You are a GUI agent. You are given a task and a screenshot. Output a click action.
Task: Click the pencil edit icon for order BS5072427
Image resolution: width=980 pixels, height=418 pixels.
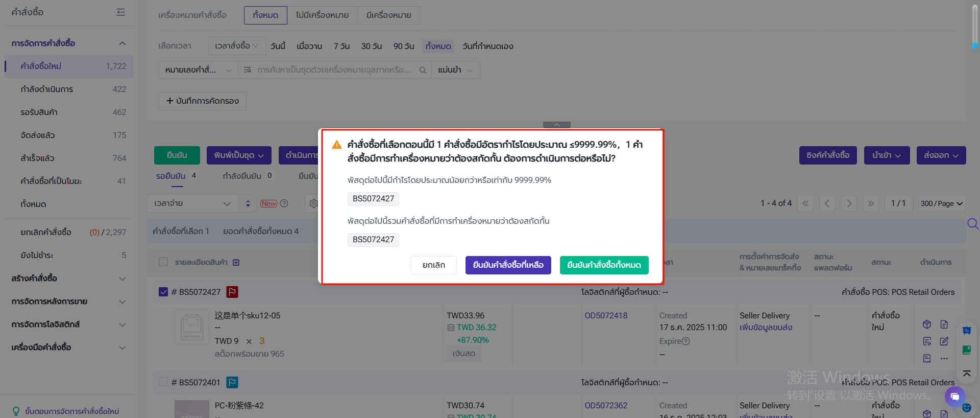(x=944, y=341)
